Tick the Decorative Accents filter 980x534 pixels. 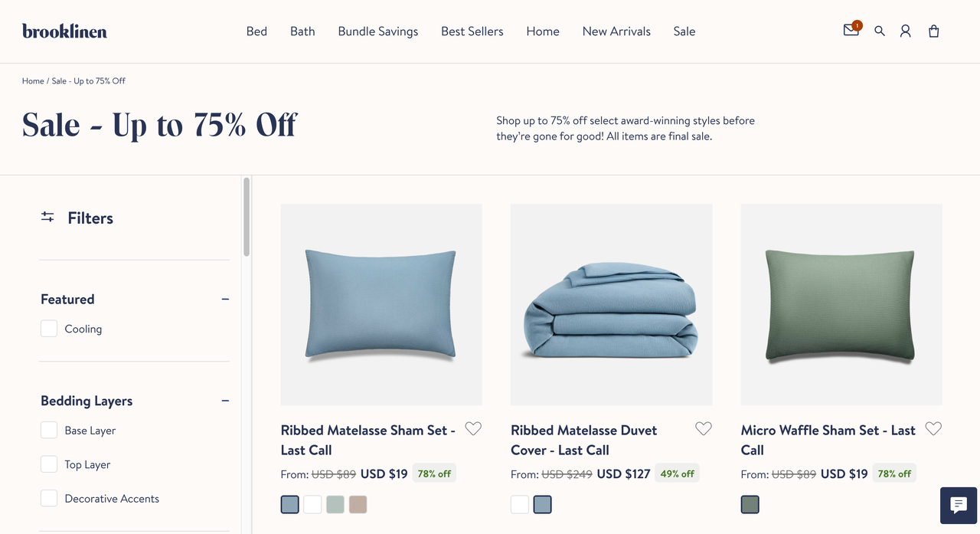point(49,499)
